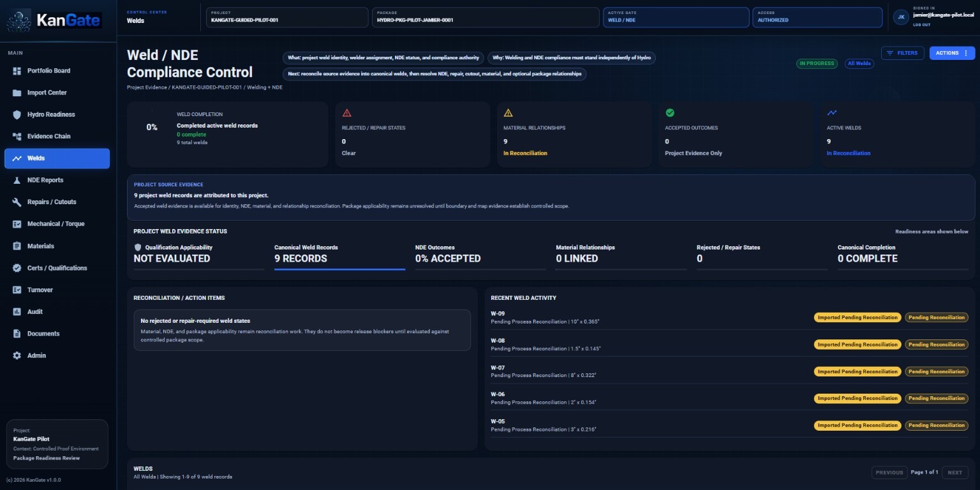Click the 'Why: Welding and NDE compliance' info chip
This screenshot has height=490, width=980.
coord(572,57)
